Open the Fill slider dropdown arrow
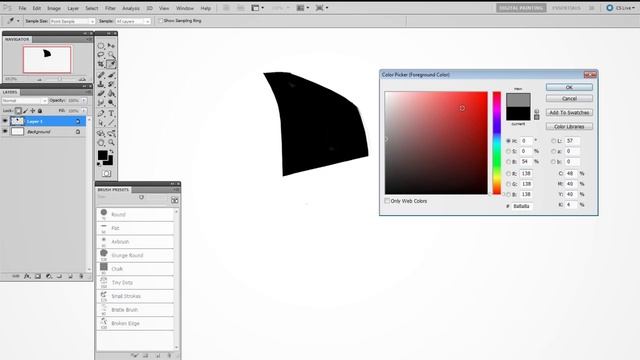Image resolution: width=640 pixels, height=360 pixels. tap(84, 111)
